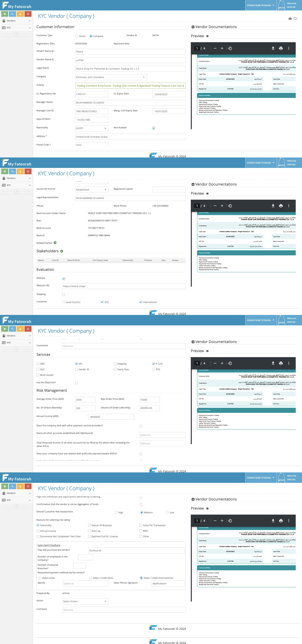This screenshot has height=644, width=302.
Task: Click the Legal Name input field
Action: (x=130, y=69)
